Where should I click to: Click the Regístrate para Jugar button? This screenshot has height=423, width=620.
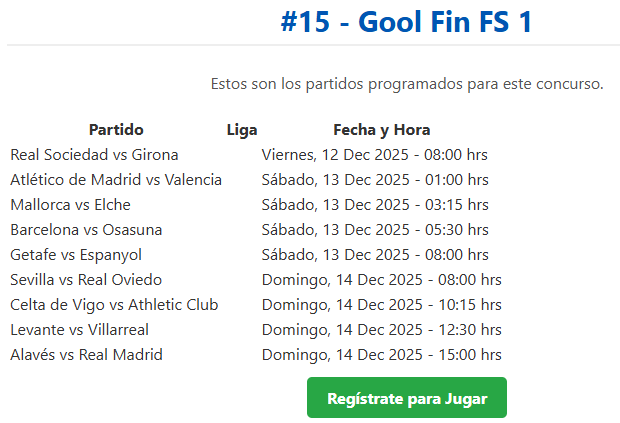(x=406, y=398)
